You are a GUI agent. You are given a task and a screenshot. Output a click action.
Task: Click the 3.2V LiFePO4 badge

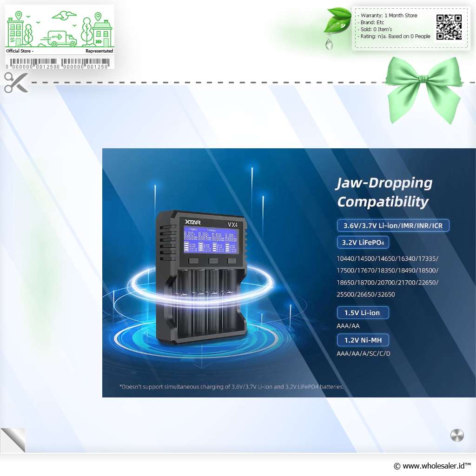(363, 242)
